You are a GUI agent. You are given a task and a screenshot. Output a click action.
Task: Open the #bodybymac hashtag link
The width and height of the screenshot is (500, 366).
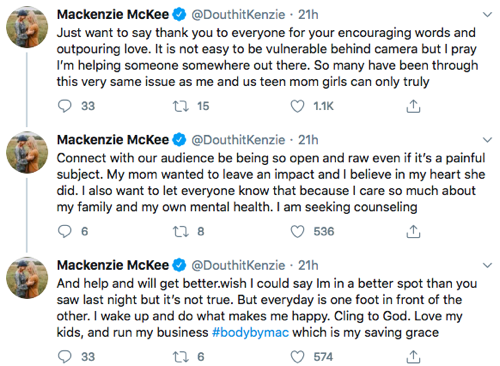coord(250,332)
